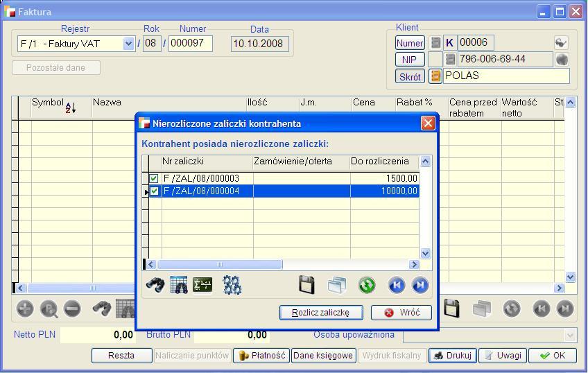Open the Płatność button
The width and height of the screenshot is (588, 373).
(x=261, y=356)
